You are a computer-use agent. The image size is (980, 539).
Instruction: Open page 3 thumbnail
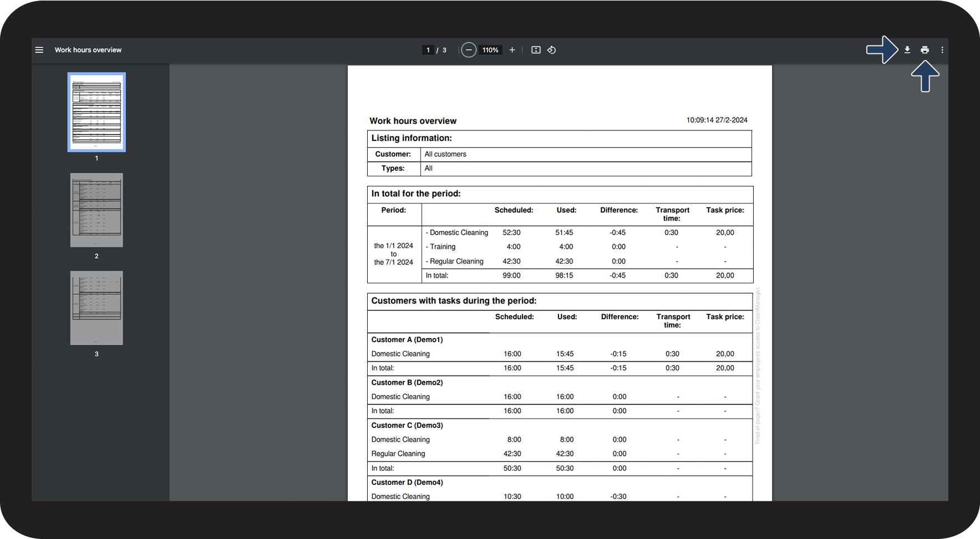point(97,308)
